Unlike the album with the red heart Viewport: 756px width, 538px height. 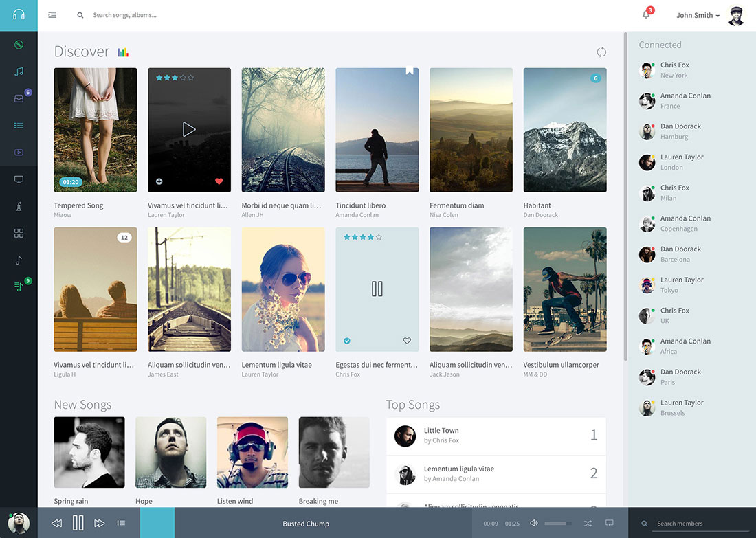tap(219, 181)
